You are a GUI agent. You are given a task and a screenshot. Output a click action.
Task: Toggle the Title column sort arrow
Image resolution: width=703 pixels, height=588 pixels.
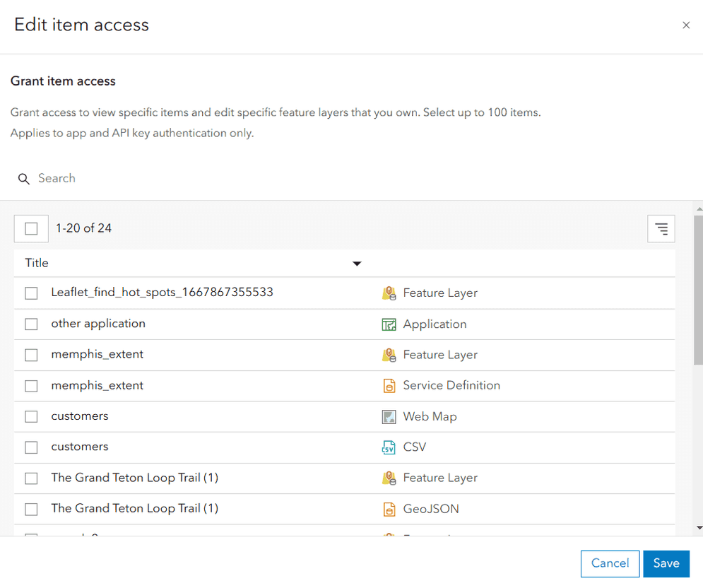(357, 264)
